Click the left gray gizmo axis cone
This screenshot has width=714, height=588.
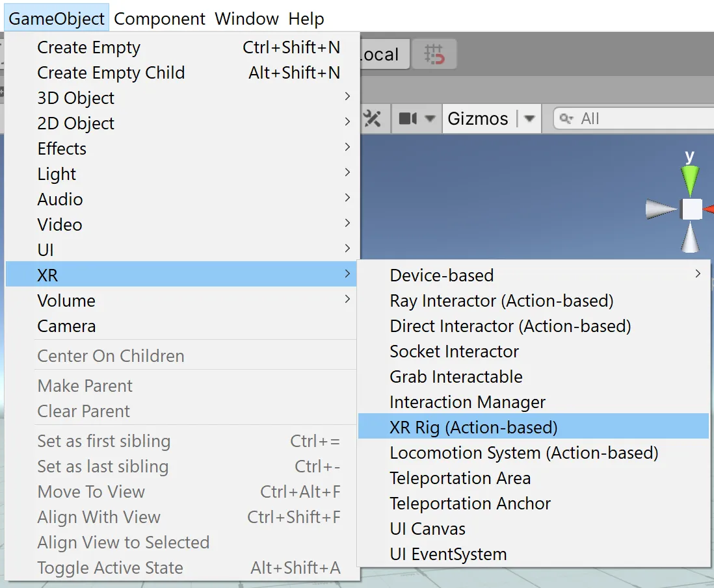(661, 209)
